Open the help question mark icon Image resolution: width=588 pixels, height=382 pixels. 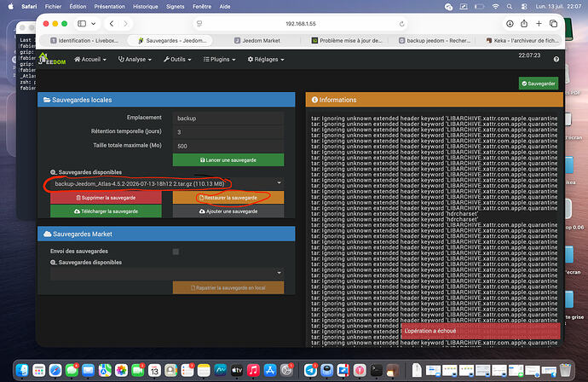556,60
